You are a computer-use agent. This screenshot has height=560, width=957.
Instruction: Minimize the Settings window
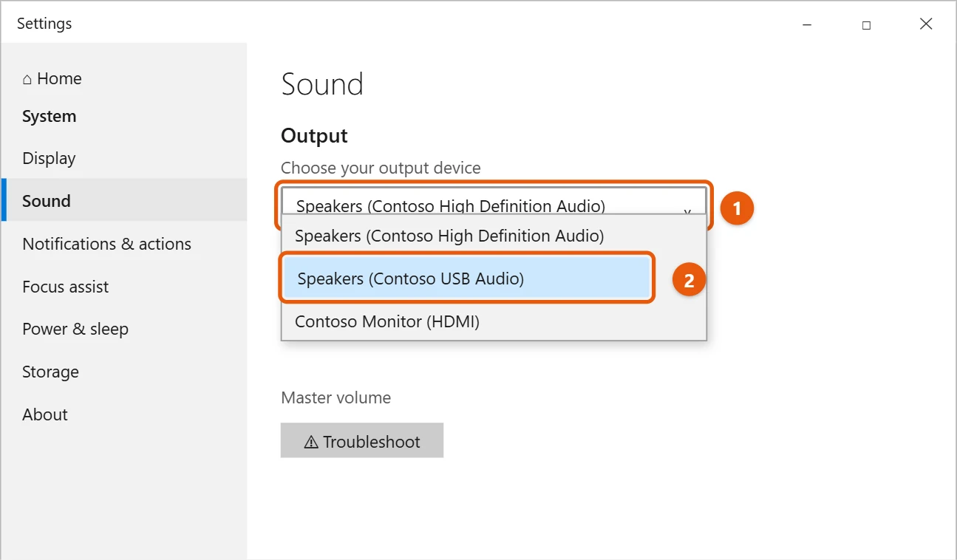coord(806,24)
